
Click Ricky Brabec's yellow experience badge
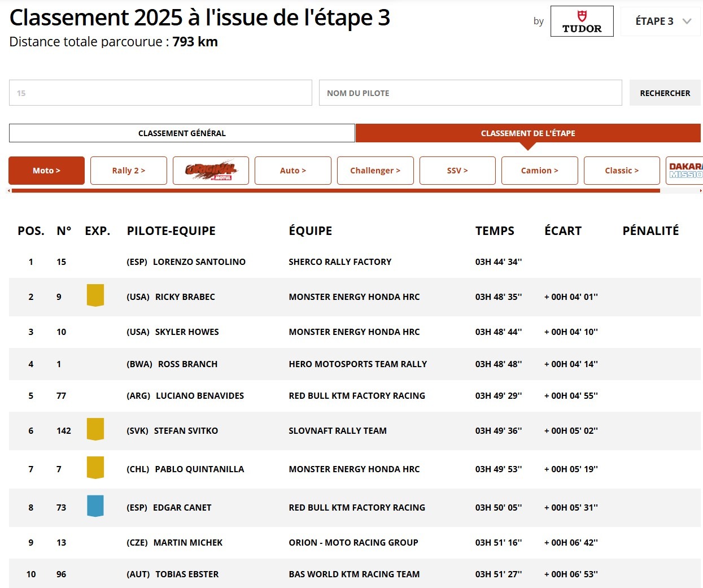[95, 295]
